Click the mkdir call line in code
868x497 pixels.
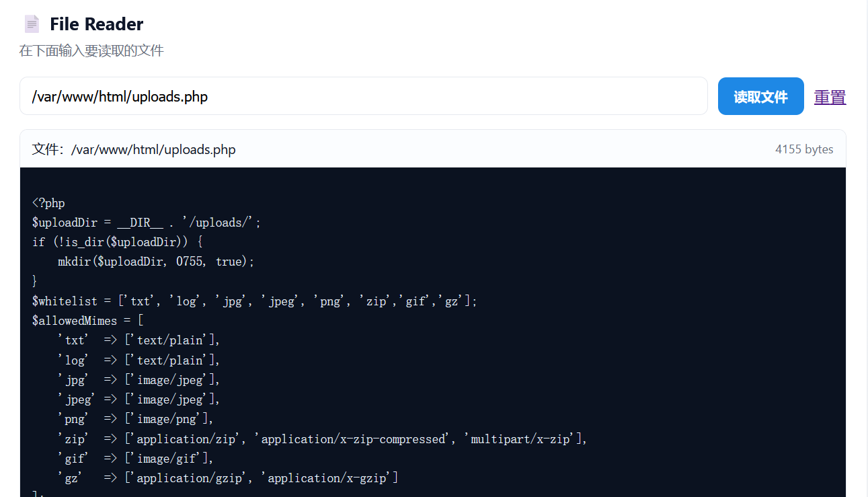point(156,262)
